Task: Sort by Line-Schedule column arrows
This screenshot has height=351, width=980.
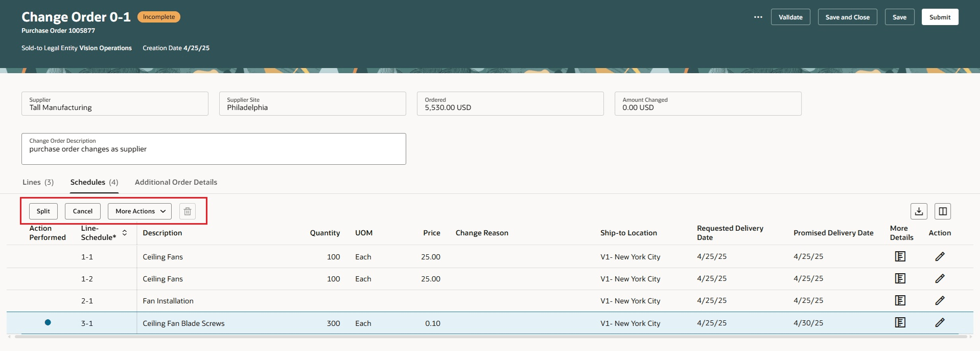Action: [124, 233]
